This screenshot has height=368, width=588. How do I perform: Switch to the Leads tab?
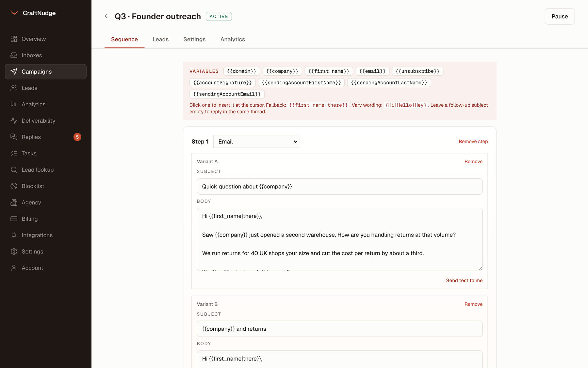161,39
